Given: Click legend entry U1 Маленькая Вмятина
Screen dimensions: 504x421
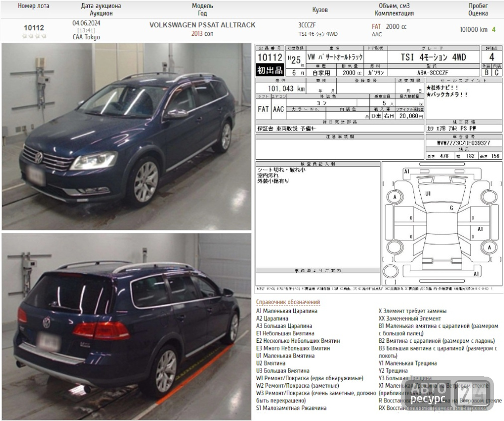Looking at the screenshot, I should coord(285,356).
